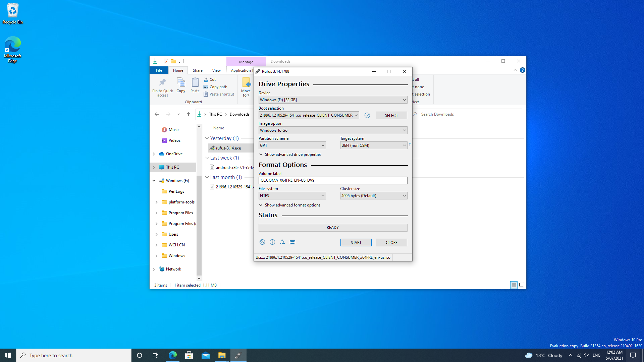Image resolution: width=644 pixels, height=362 pixels.
Task: Expand Show advanced drive properties
Action: pyautogui.click(x=290, y=154)
